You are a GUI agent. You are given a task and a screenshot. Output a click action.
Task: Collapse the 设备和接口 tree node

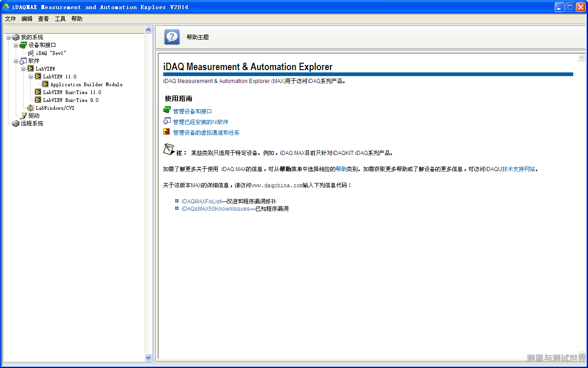click(16, 45)
